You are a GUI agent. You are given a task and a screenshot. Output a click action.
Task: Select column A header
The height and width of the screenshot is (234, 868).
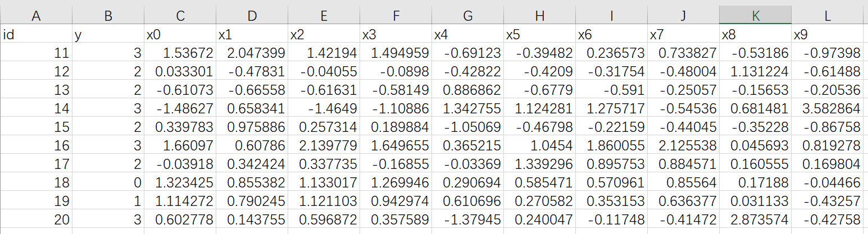[x=37, y=17]
